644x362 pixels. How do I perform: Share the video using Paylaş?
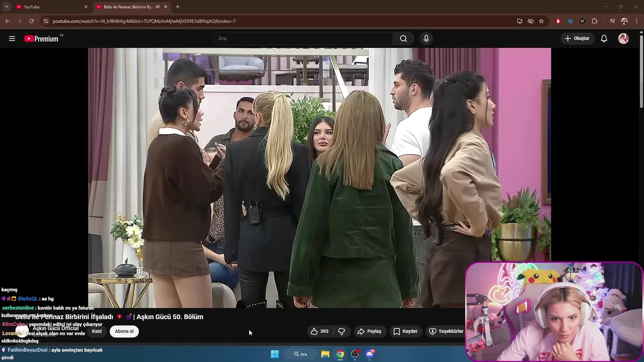pos(369,331)
